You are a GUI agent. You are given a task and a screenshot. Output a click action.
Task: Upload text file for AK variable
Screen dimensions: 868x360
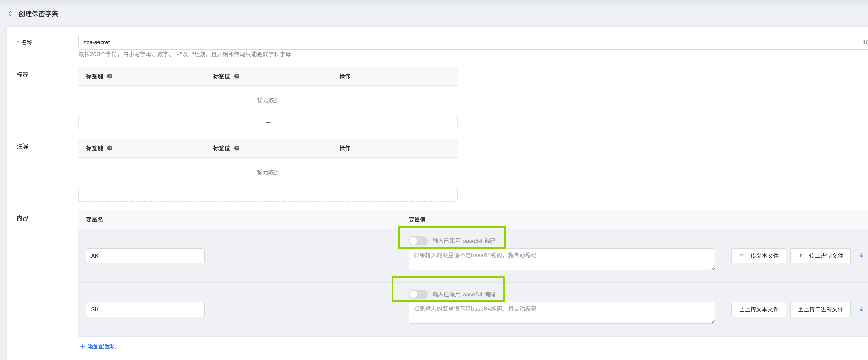pyautogui.click(x=758, y=256)
